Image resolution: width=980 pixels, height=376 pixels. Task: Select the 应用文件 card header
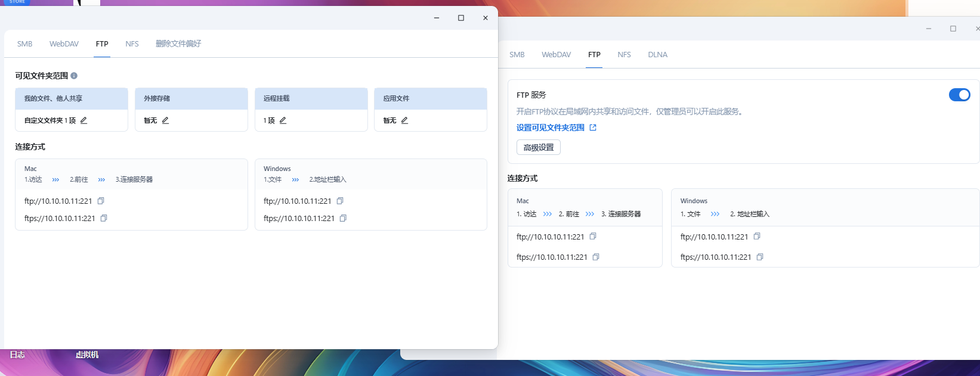[431, 98]
